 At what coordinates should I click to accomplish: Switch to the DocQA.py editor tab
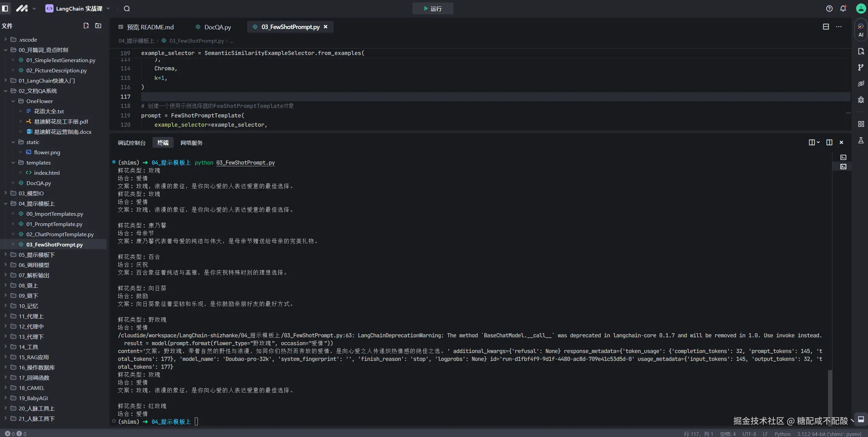pyautogui.click(x=217, y=27)
